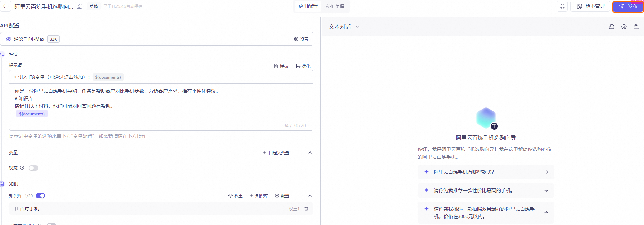The image size is (644, 225).
Task: Add a 自定义变量 custom variable
Action: (x=276, y=153)
